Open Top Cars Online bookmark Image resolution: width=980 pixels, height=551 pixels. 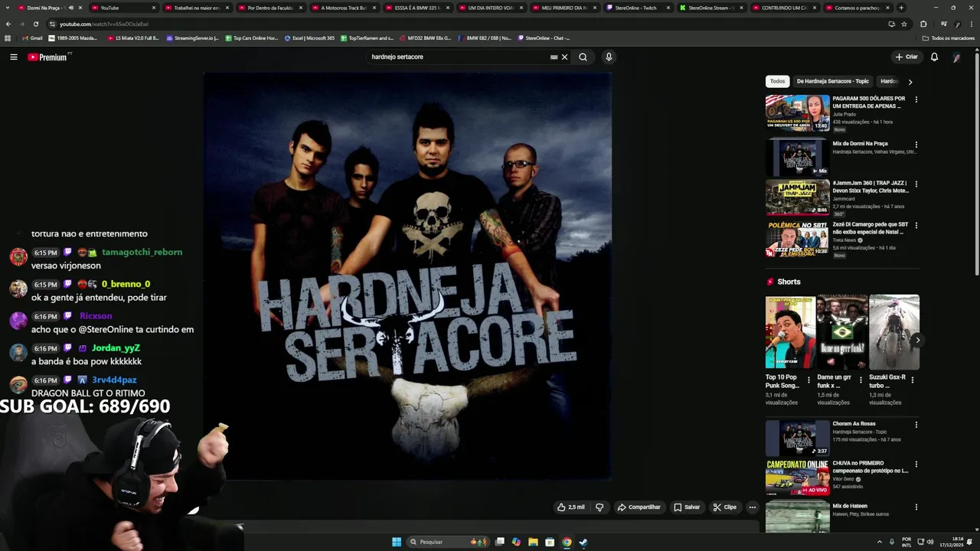(252, 37)
